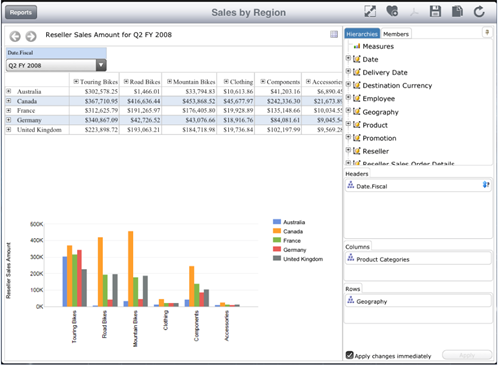The image size is (498, 365).
Task: Click Canada orange legend swatch
Action: pos(277,231)
